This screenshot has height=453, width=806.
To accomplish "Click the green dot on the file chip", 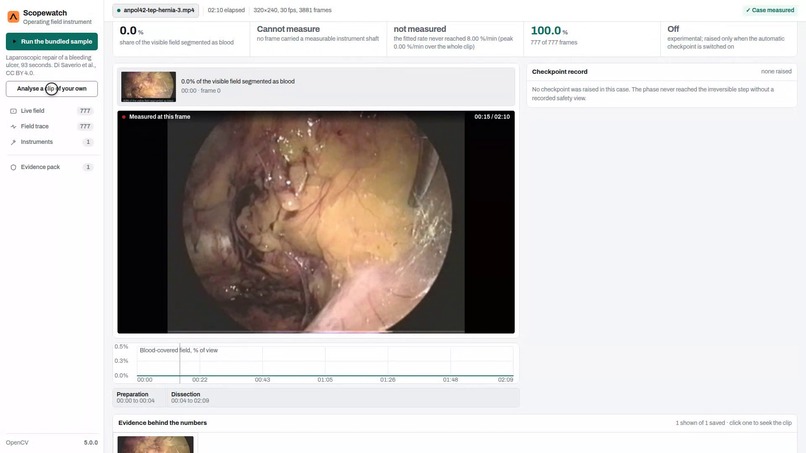I will pyautogui.click(x=119, y=10).
